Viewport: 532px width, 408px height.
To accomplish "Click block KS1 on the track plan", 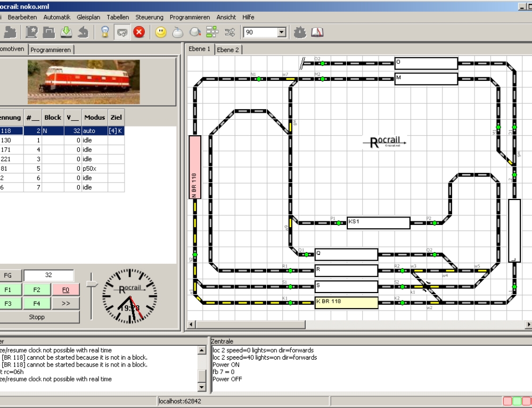I will click(378, 223).
